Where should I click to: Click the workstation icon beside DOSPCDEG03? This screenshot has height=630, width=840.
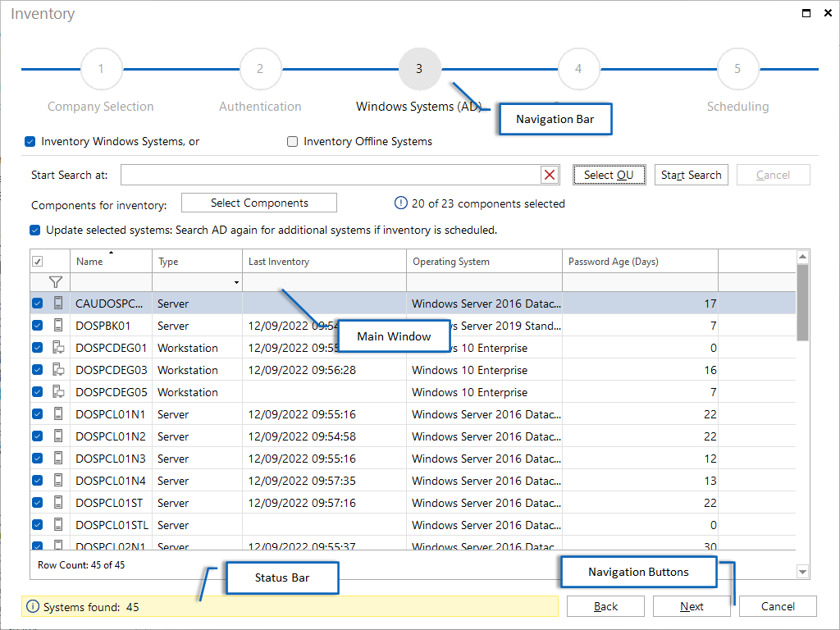point(58,370)
